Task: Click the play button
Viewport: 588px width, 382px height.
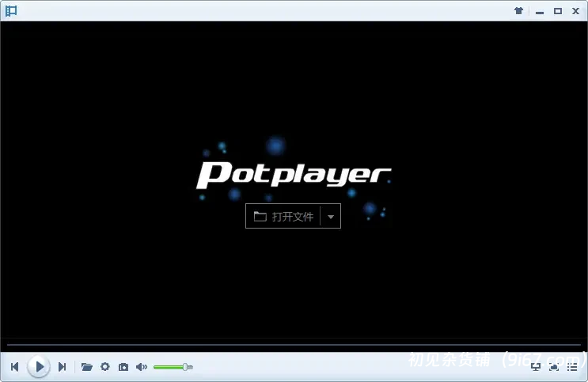Action: (x=38, y=366)
